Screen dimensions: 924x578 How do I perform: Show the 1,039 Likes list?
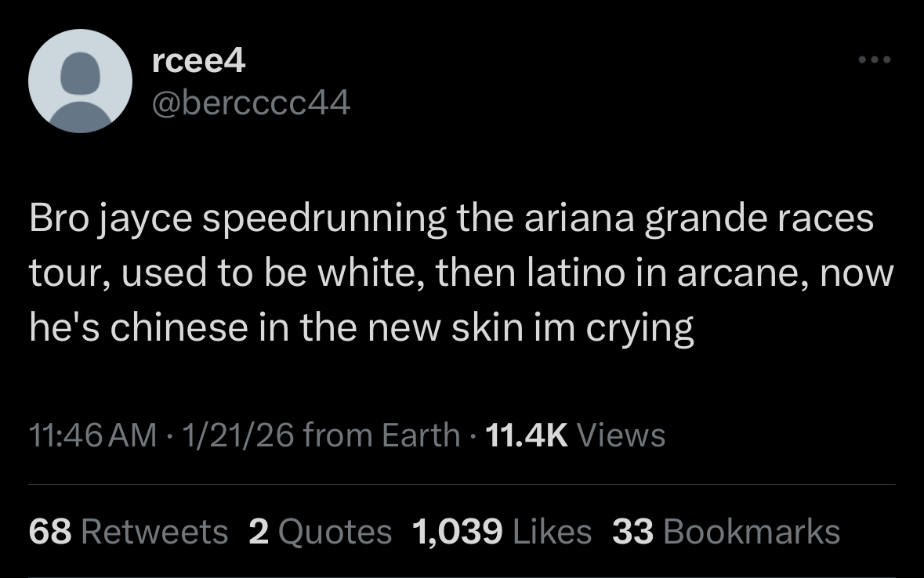tap(502, 532)
